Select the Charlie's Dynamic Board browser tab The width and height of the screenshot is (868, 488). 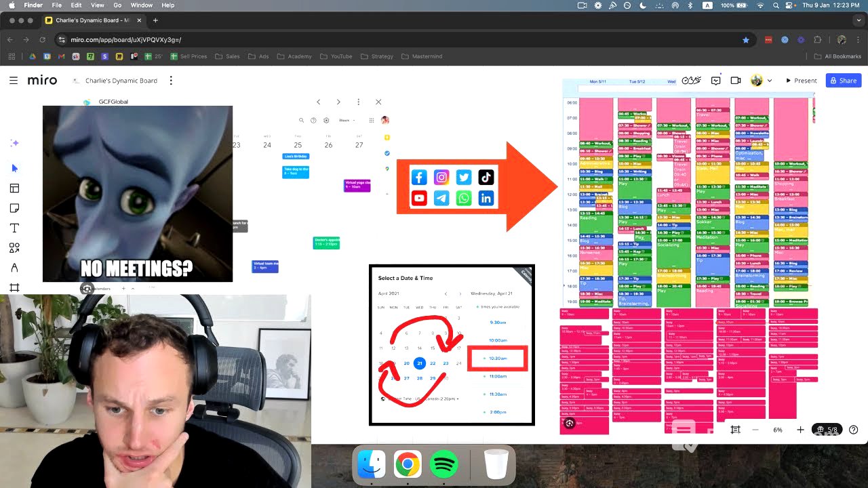point(94,20)
